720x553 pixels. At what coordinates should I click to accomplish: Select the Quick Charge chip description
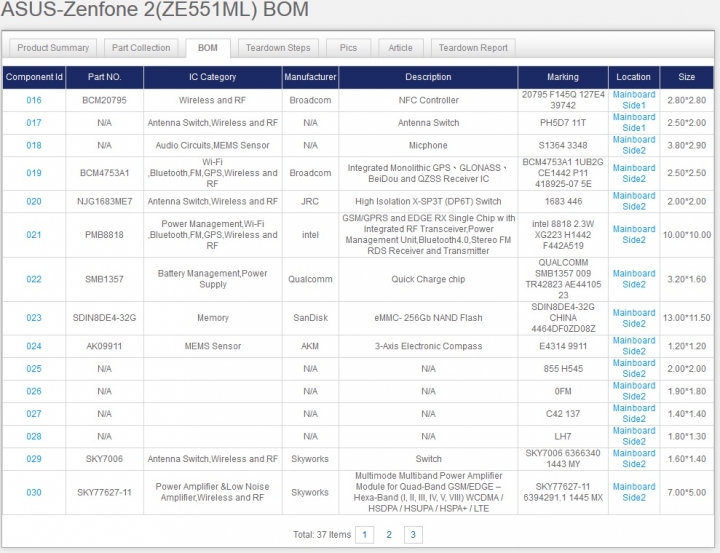(x=428, y=279)
